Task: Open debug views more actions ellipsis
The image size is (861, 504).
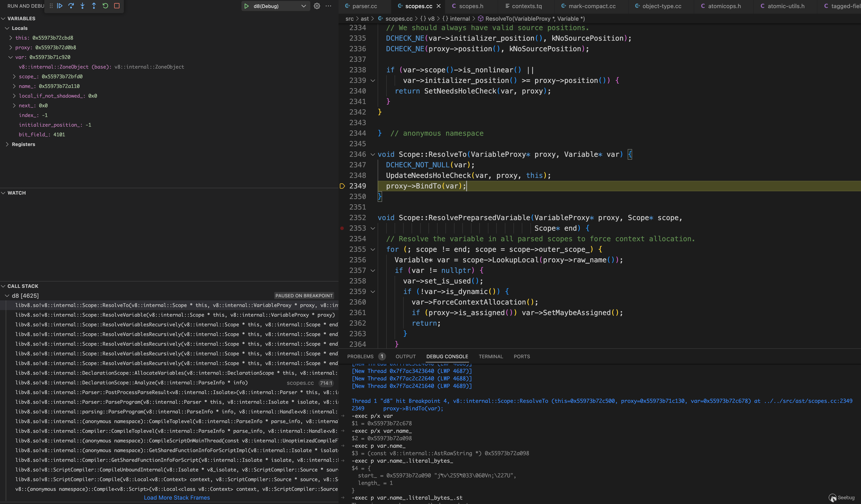Action: pos(328,6)
